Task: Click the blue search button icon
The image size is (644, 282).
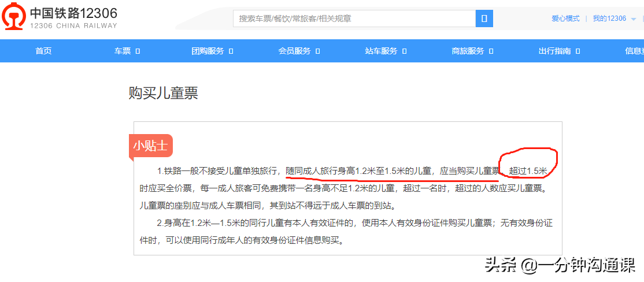Action: pos(484,18)
